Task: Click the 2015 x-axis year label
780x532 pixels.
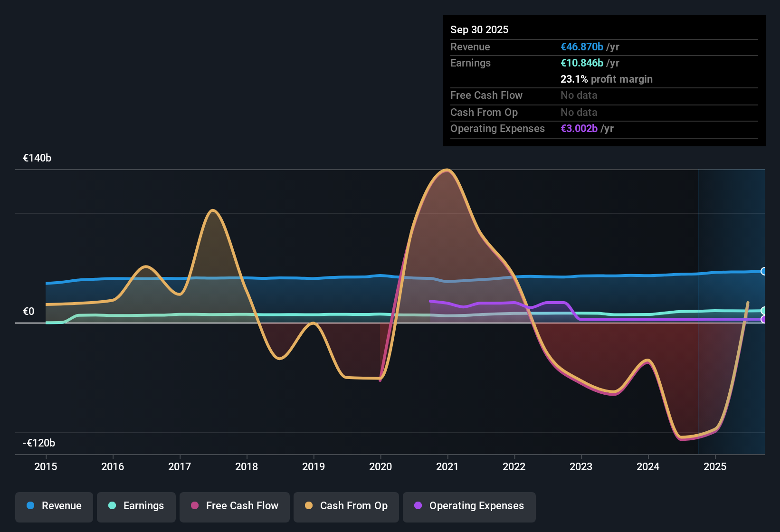Action: [x=46, y=467]
